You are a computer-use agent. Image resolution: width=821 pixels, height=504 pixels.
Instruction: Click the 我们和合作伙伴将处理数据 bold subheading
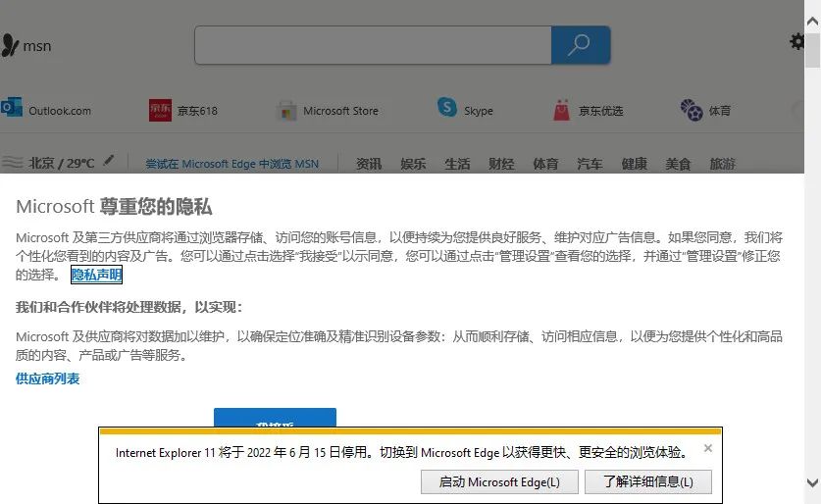pos(128,307)
